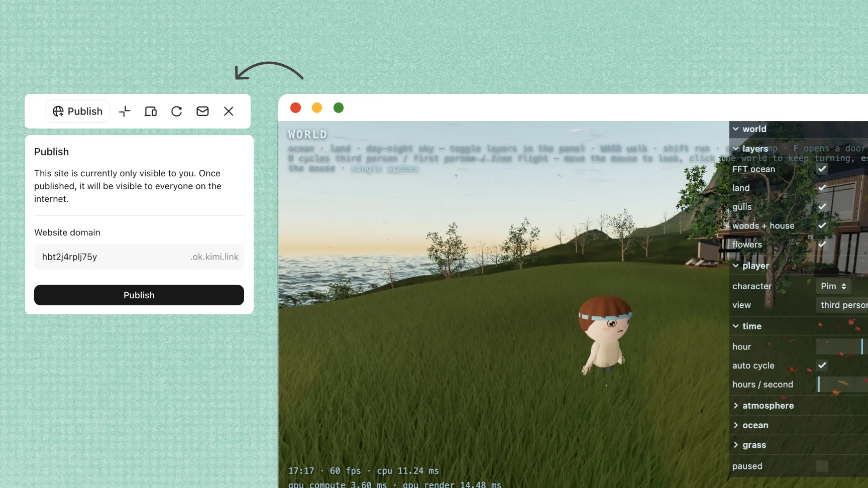Click the black Publish button

pyautogui.click(x=139, y=295)
